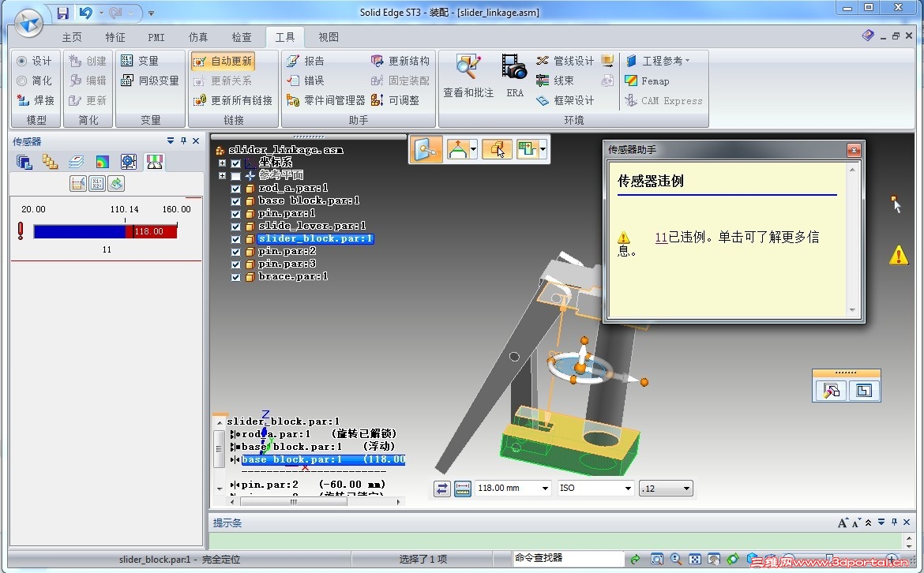
Task: Close the 传感器 sensors panel
Action: 196,140
